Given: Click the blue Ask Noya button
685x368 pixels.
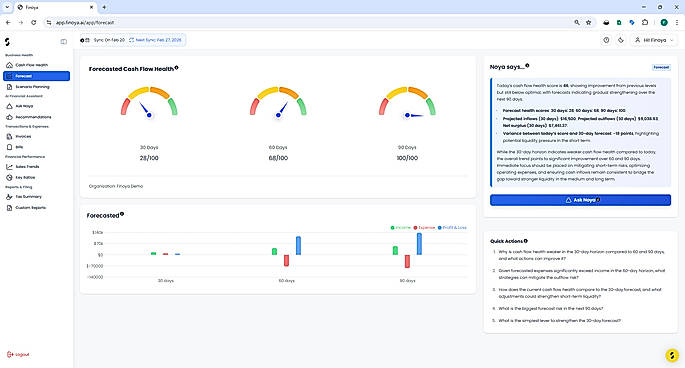Looking at the screenshot, I should click(x=580, y=200).
